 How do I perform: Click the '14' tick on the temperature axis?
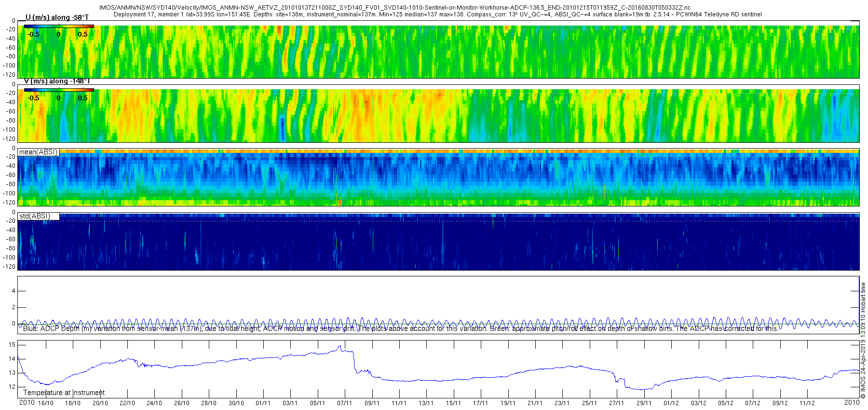tap(12, 359)
